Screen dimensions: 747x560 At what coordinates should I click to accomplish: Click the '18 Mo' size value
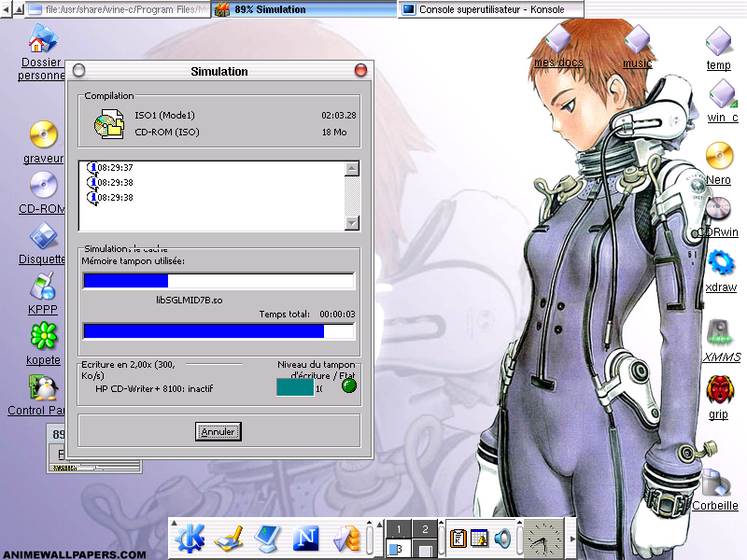tap(334, 132)
